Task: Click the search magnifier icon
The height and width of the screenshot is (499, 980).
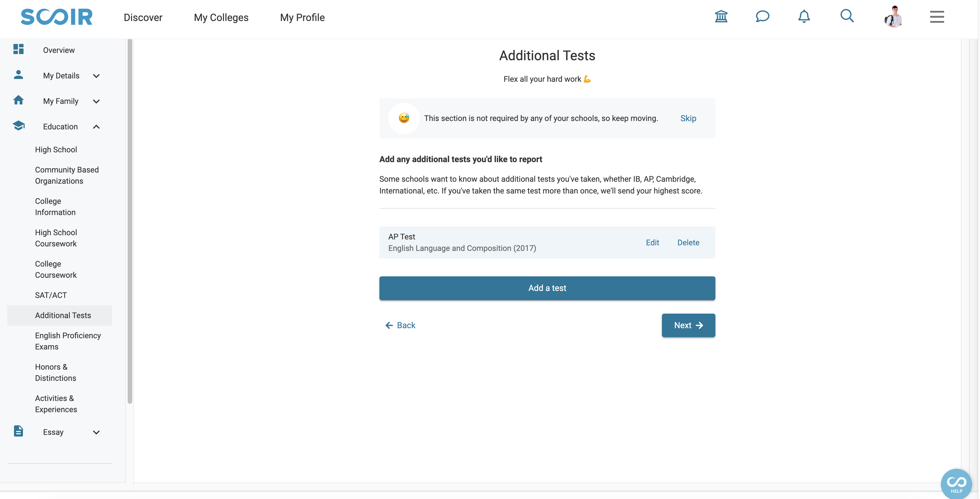Action: pyautogui.click(x=847, y=16)
